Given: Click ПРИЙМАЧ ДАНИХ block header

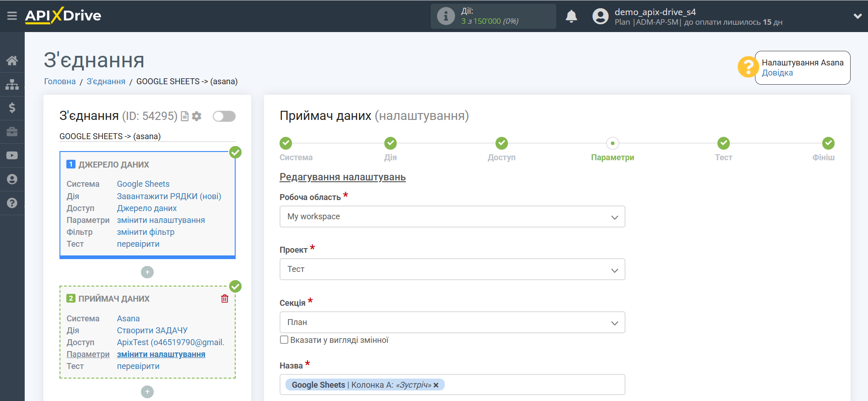Looking at the screenshot, I should pyautogui.click(x=114, y=299).
